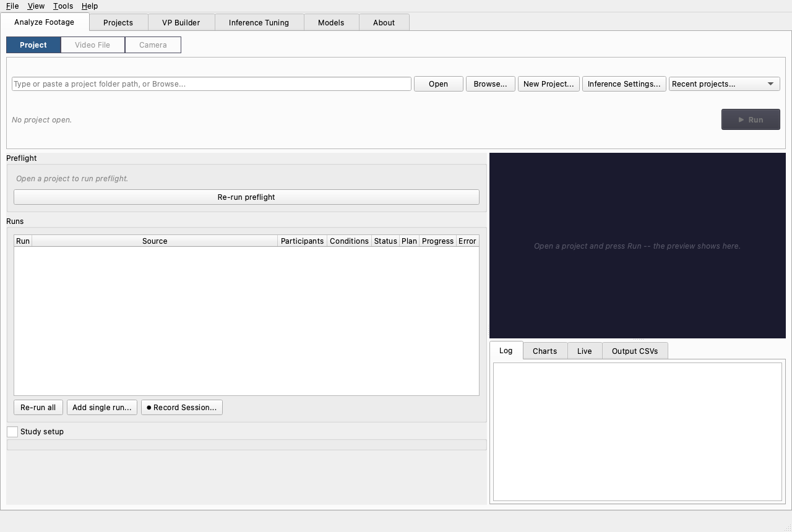792x532 pixels.
Task: Choose the Camera source mode
Action: click(153, 45)
